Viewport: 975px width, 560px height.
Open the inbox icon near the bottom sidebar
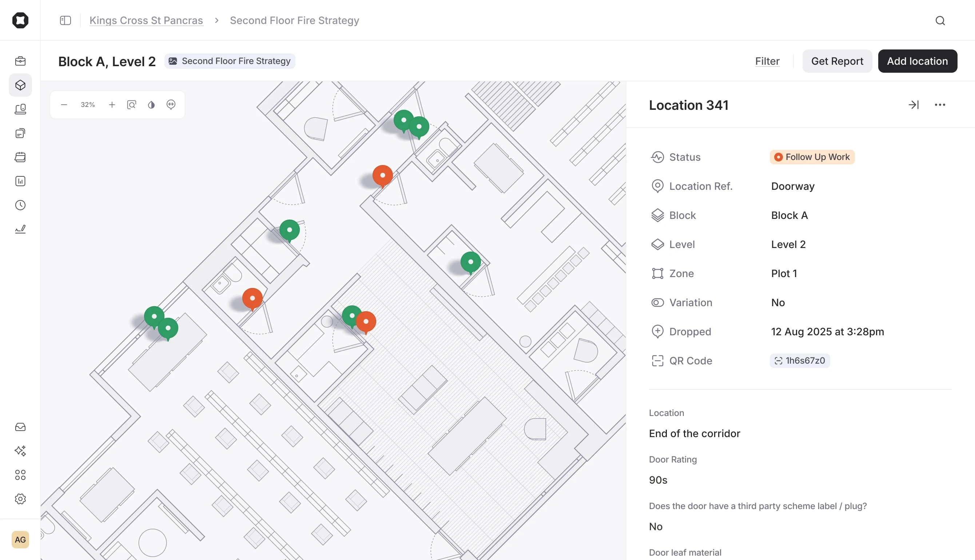20,427
